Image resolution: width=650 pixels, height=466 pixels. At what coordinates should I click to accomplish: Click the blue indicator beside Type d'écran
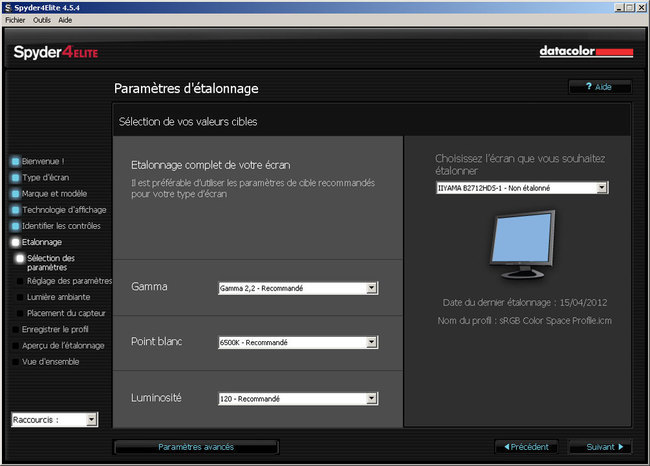[x=15, y=177]
